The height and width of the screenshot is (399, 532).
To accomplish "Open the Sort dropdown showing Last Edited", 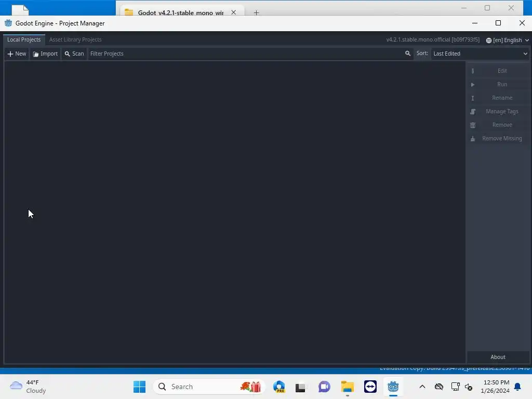I will point(480,54).
